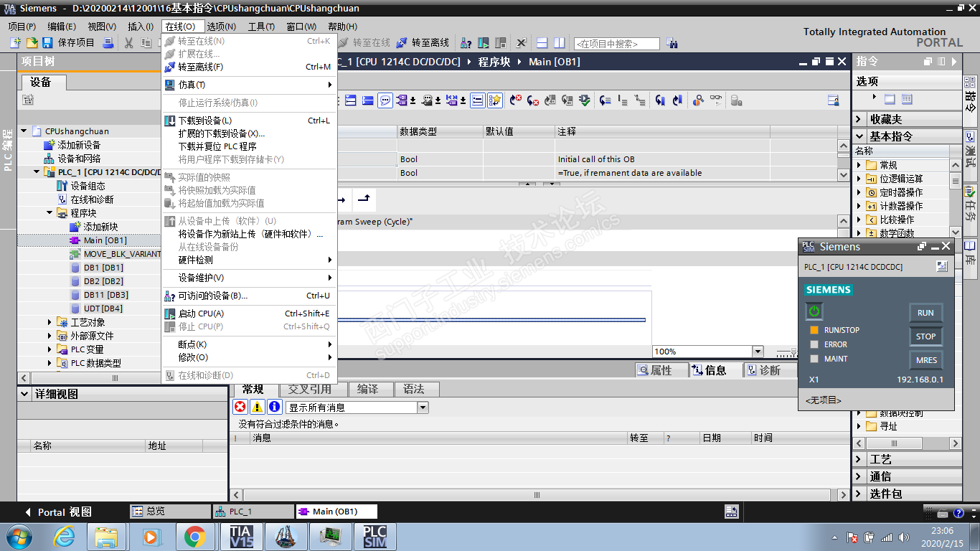Click the open project folder icon

pos(32,43)
